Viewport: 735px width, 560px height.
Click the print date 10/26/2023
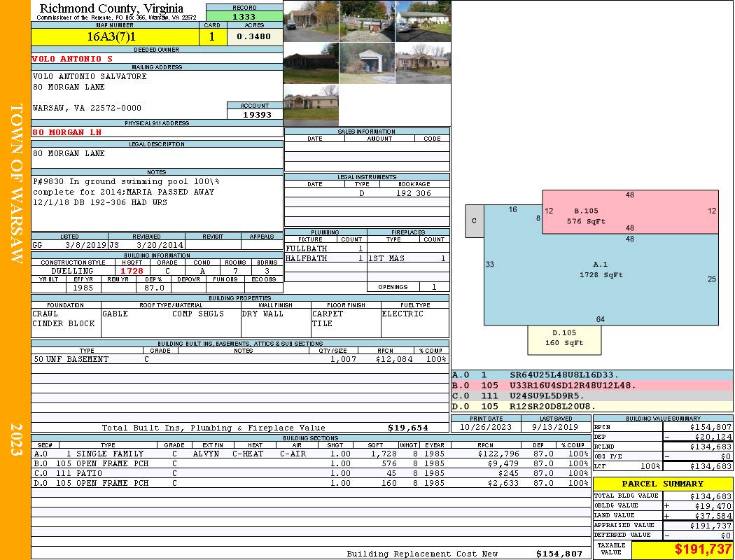(x=486, y=427)
